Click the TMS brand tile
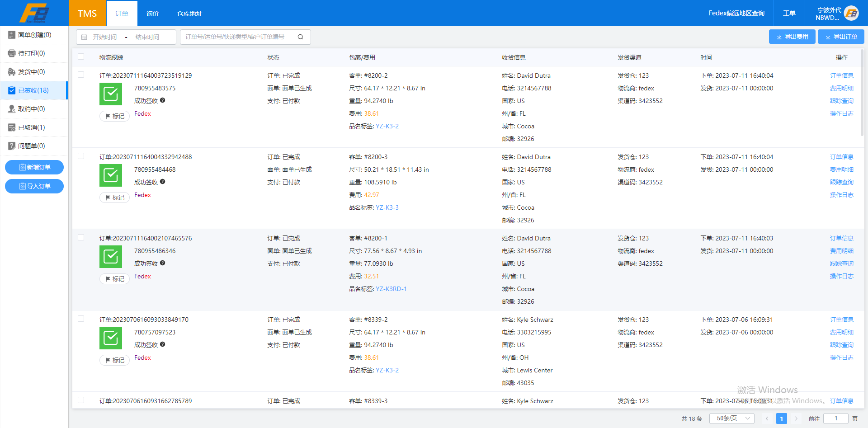This screenshot has height=428, width=868. [87, 13]
